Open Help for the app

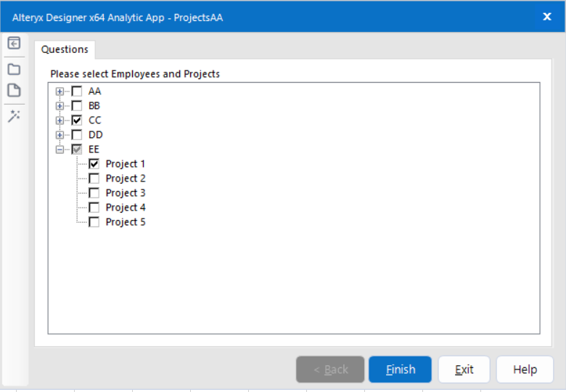pos(525,369)
